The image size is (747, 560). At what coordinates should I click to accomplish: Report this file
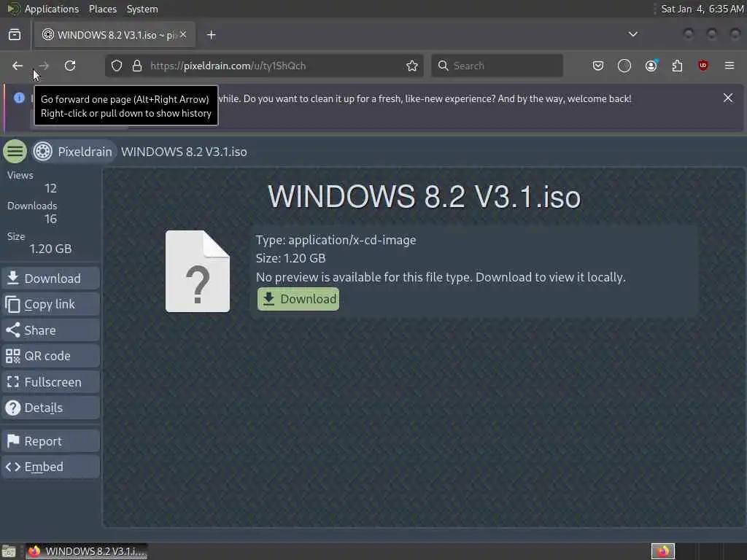coord(50,441)
